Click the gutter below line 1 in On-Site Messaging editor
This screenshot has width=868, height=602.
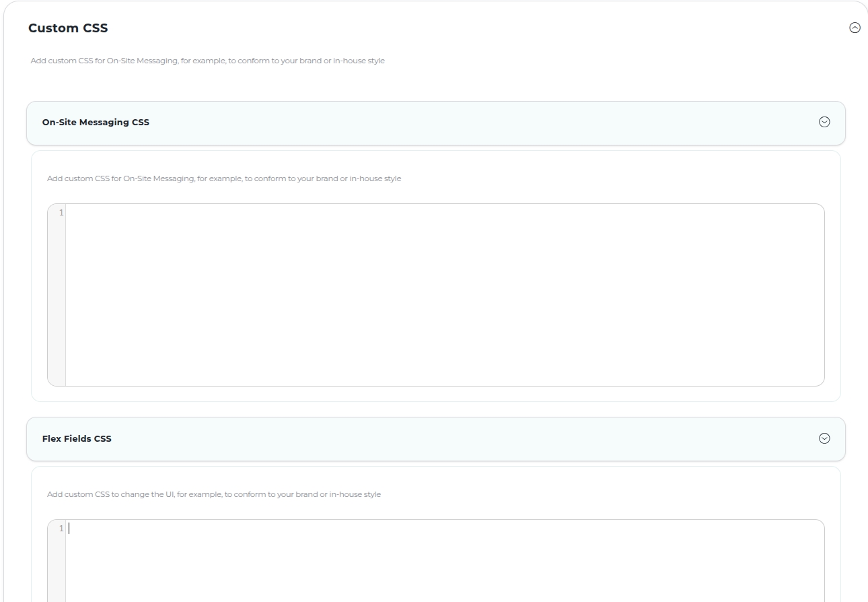[57, 303]
